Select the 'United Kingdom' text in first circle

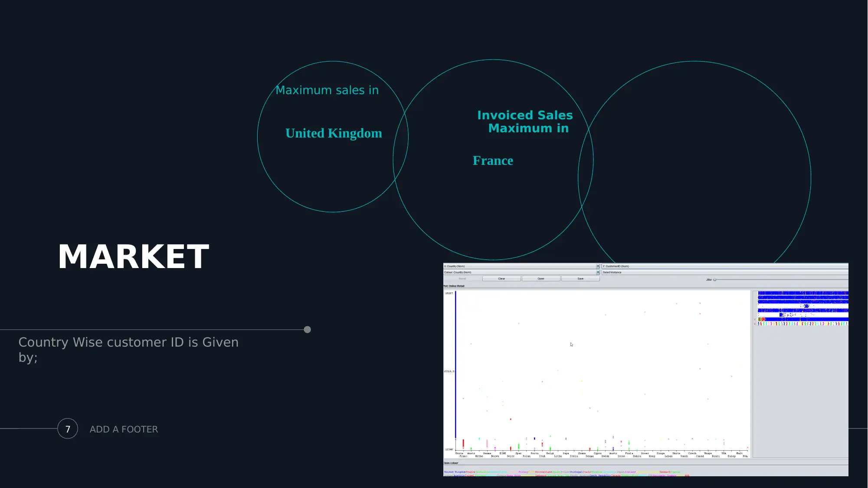tap(334, 133)
